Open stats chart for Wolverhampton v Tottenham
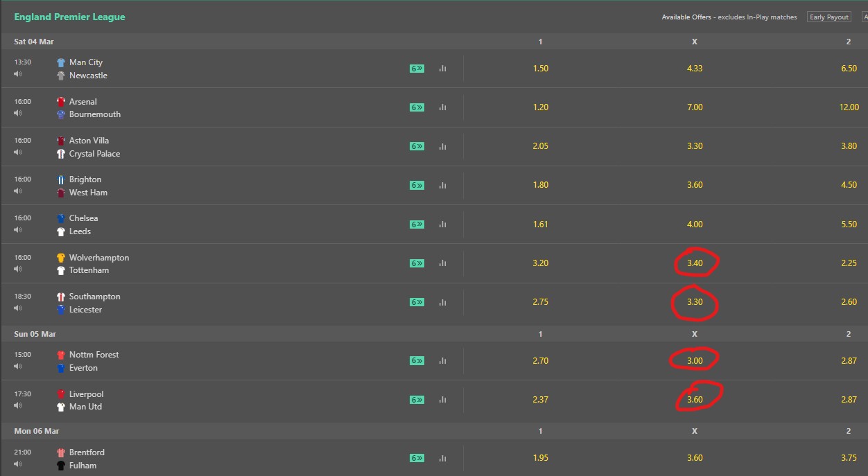The height and width of the screenshot is (476, 868). click(442, 263)
